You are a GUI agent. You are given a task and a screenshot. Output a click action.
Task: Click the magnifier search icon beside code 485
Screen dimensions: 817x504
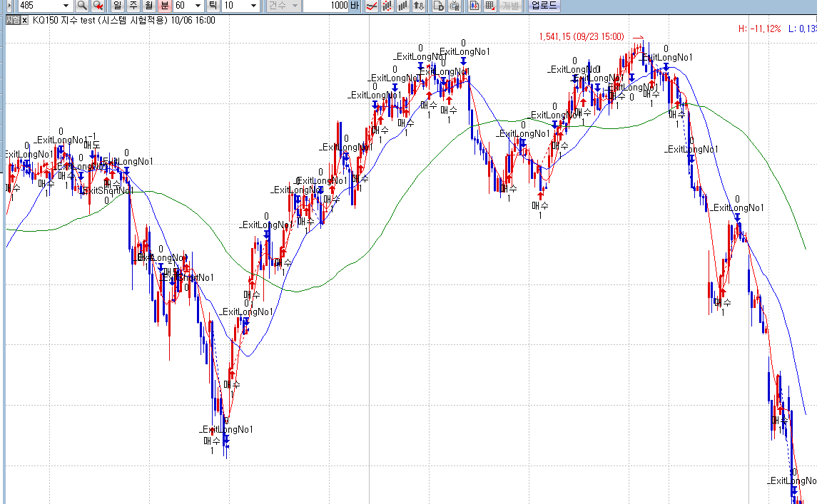point(82,6)
